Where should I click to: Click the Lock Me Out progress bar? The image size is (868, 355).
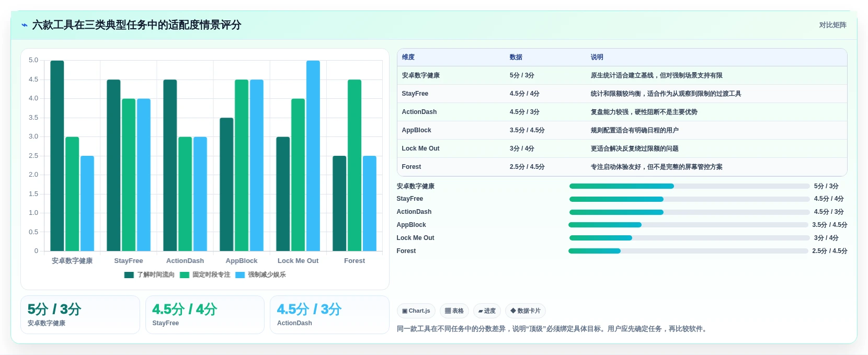(689, 238)
